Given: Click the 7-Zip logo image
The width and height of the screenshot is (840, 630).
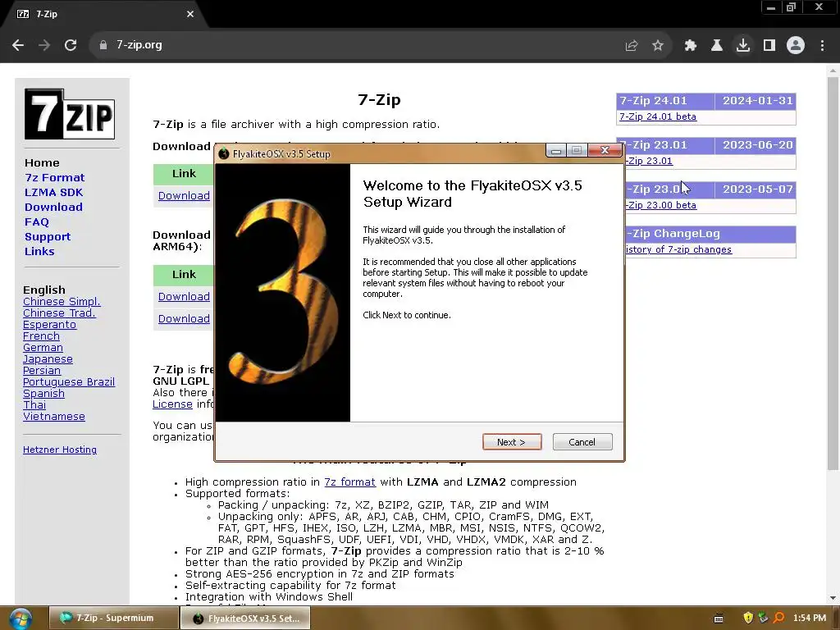Looking at the screenshot, I should [x=70, y=114].
